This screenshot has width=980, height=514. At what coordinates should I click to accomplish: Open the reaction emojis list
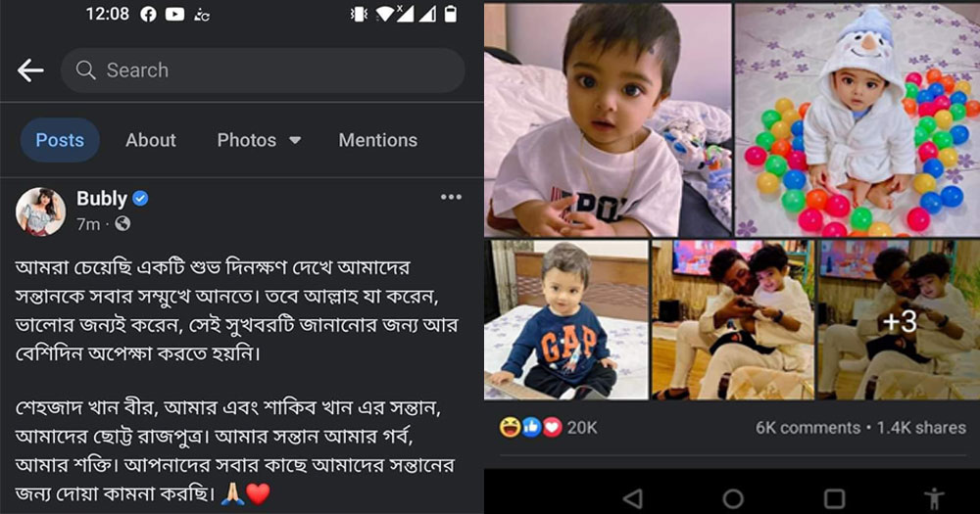tap(530, 427)
